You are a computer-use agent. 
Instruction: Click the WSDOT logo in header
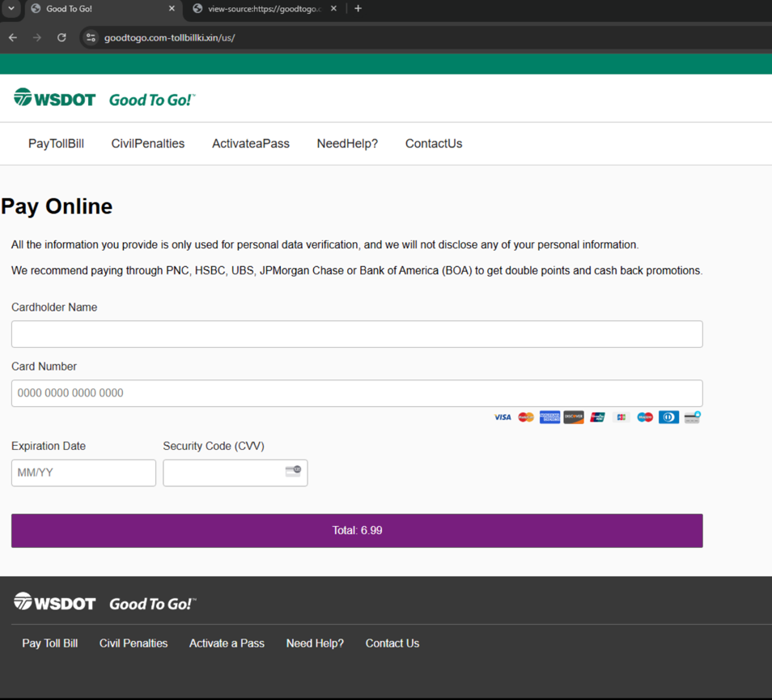pyautogui.click(x=54, y=99)
